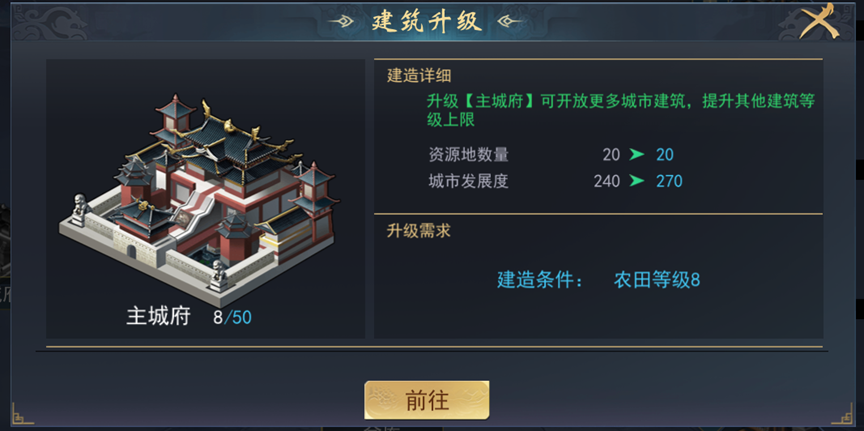
Task: Open the 农田等级8 requirement link
Action: [x=656, y=280]
